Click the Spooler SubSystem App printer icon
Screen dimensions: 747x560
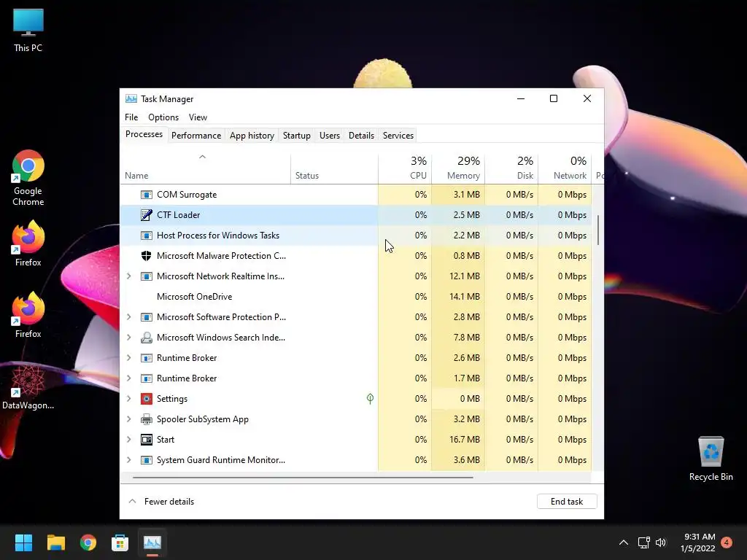(146, 419)
